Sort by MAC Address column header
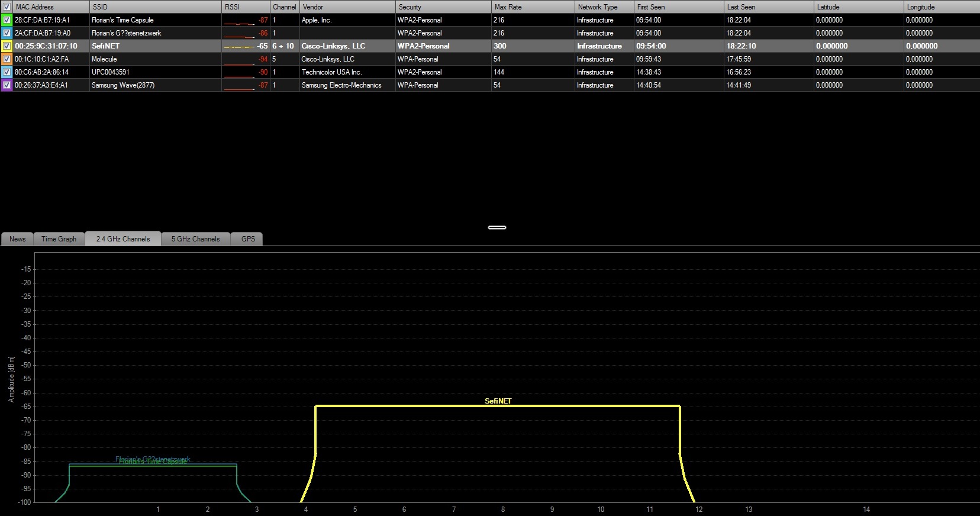This screenshot has height=516, width=980. 51,7
